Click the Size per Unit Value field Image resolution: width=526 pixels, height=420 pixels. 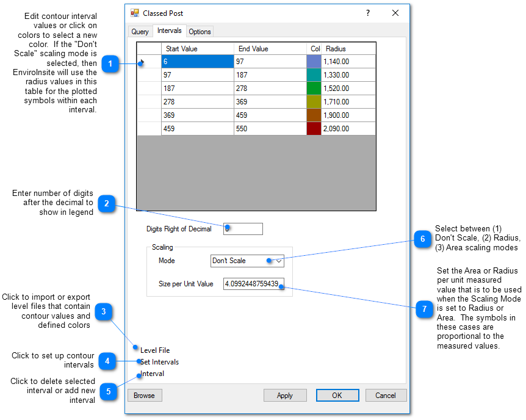(x=253, y=284)
